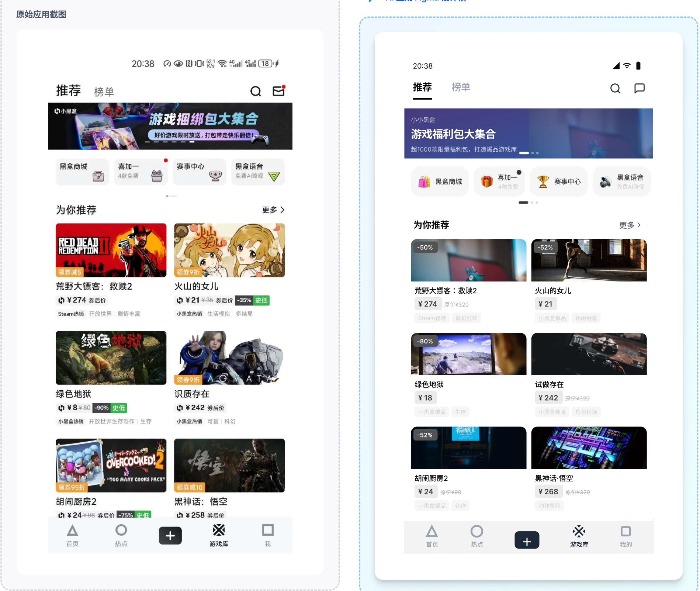700x591 pixels.
Task: Click the -90% discount badge
Action: [101, 408]
